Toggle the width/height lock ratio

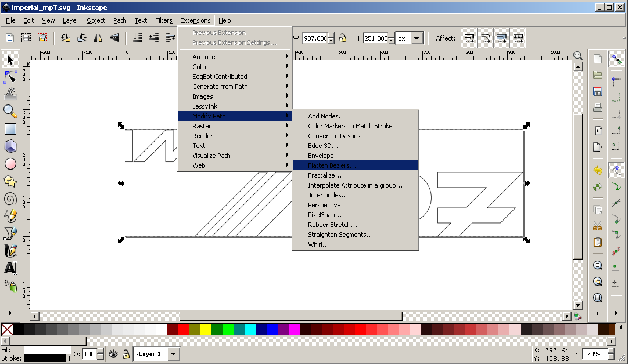343,38
